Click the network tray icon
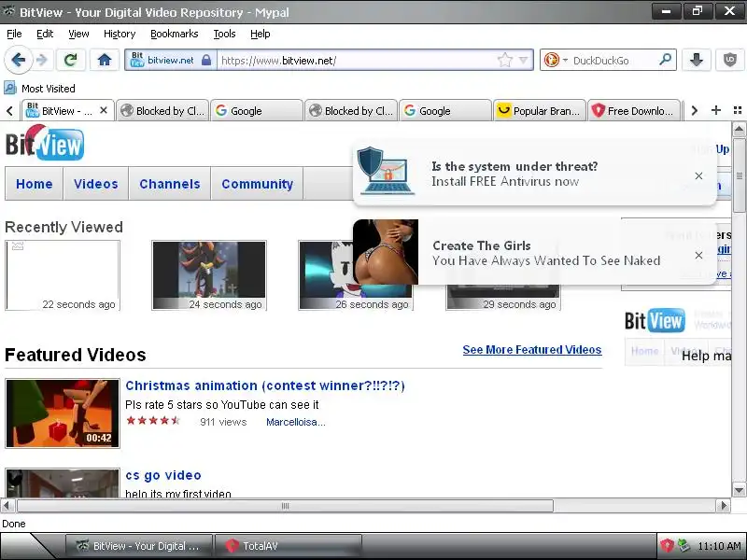Viewport: 747px width, 560px height. pos(684,545)
